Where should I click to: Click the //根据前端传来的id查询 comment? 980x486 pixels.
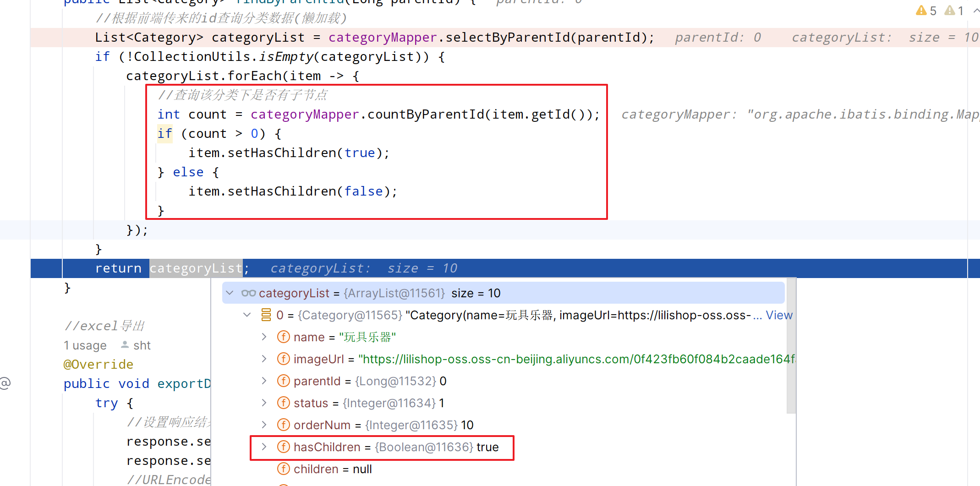[x=221, y=18]
